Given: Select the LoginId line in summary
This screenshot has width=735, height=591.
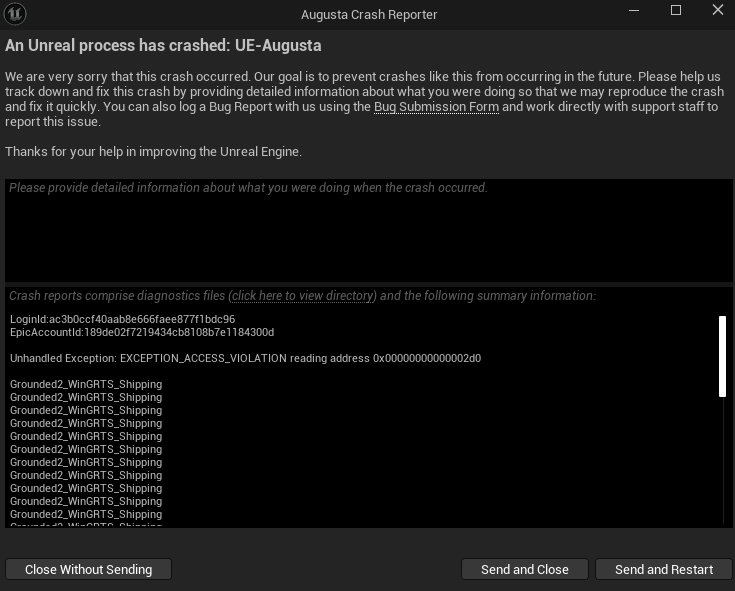Looking at the screenshot, I should click(x=122, y=319).
